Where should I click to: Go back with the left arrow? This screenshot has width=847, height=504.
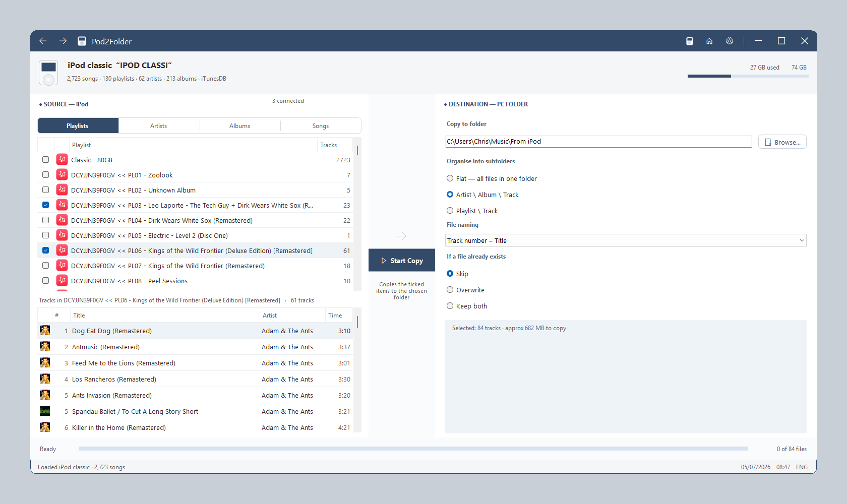(x=43, y=41)
